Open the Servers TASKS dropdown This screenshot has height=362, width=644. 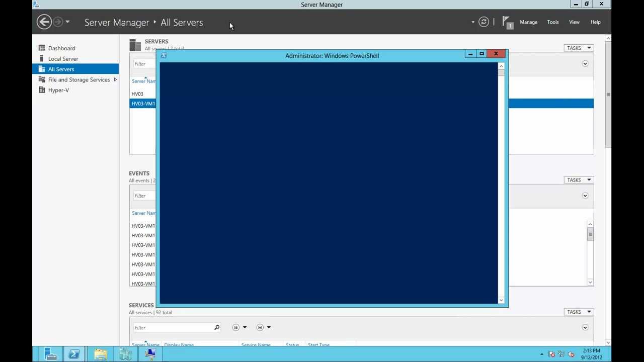579,48
